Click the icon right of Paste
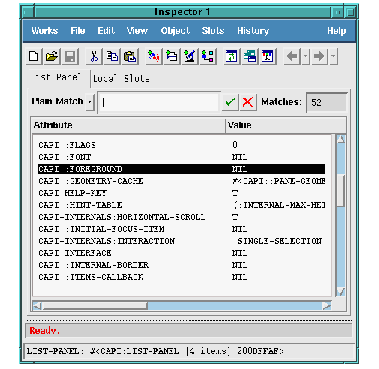Screen dimensions: 379x369 (154, 56)
